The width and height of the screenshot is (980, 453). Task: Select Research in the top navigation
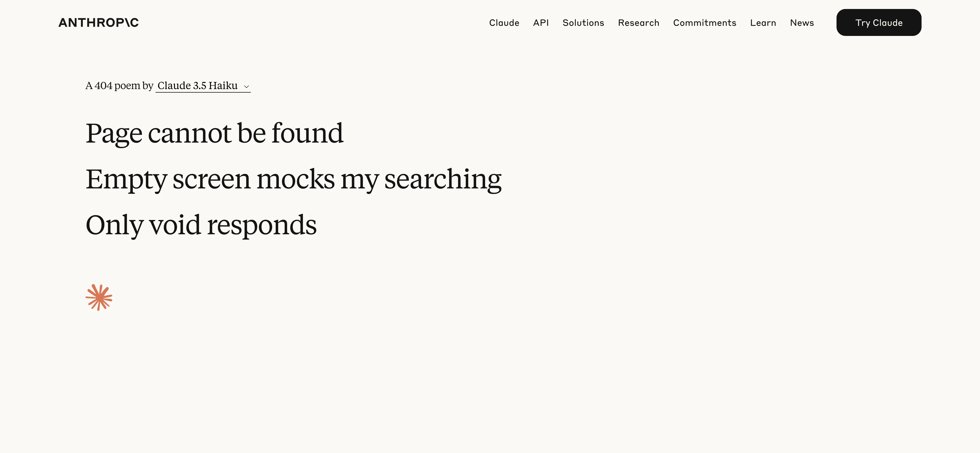[x=638, y=23]
